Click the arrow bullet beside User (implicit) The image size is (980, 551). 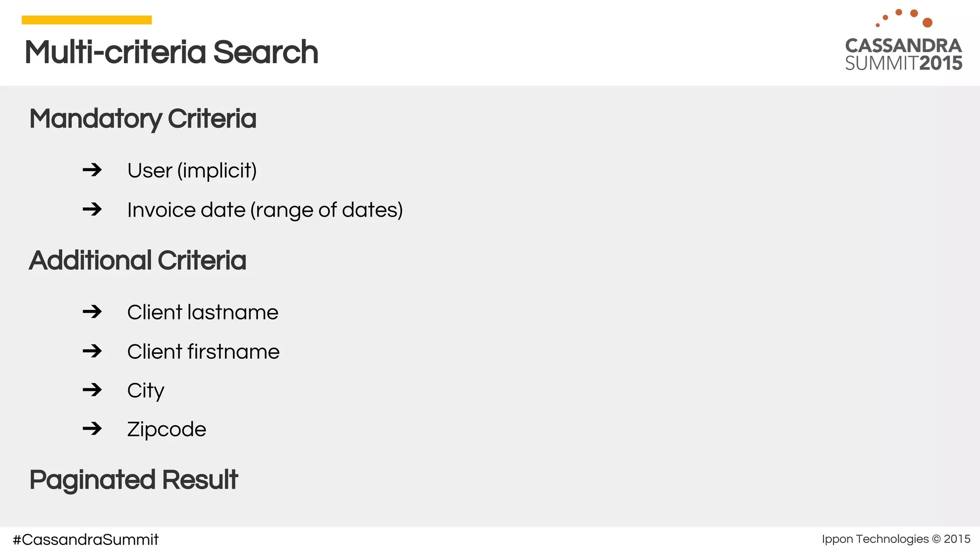92,170
